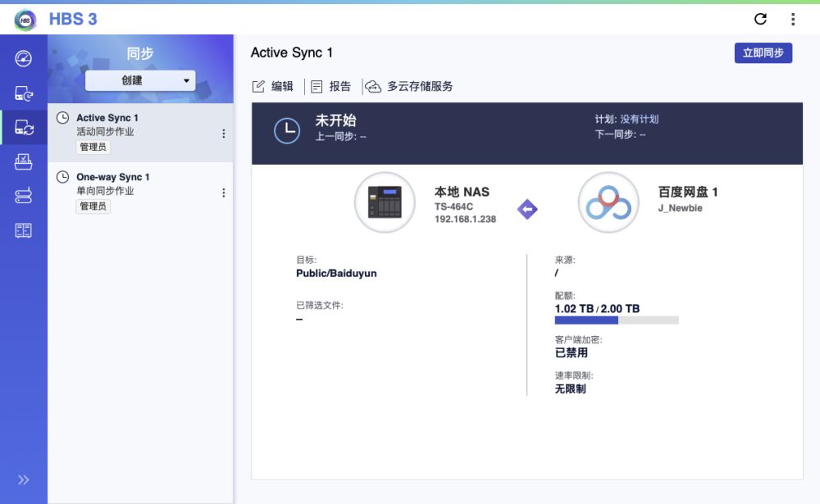The image size is (820, 504).
Task: Open options menu for One-way Sync 1
Action: click(x=224, y=193)
